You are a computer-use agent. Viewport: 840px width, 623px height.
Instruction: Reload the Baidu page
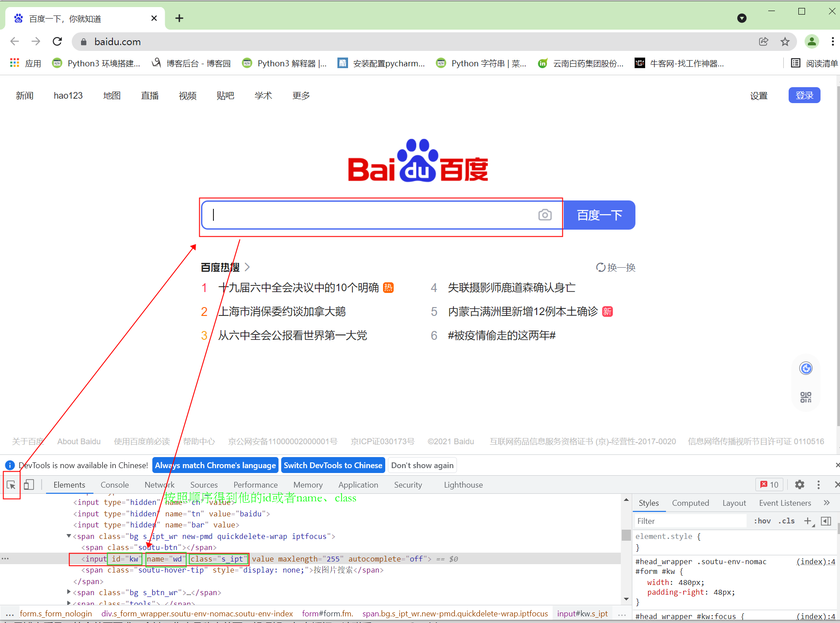point(58,42)
